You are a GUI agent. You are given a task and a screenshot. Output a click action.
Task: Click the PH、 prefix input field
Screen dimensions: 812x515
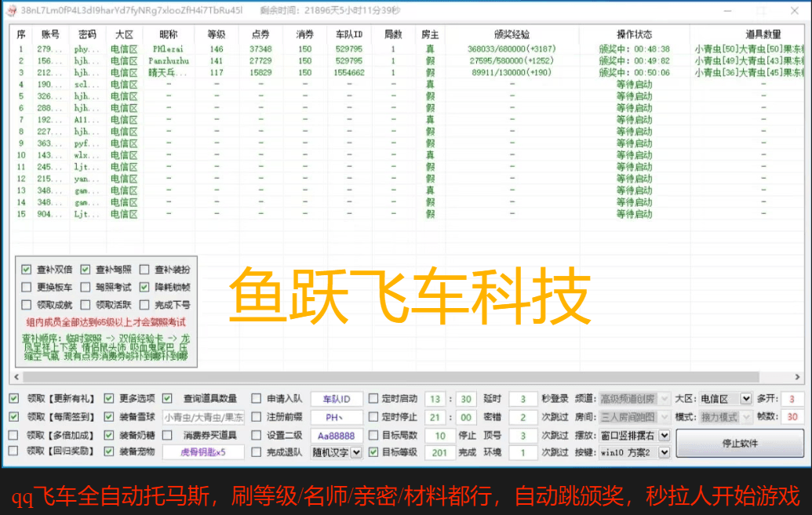point(337,417)
